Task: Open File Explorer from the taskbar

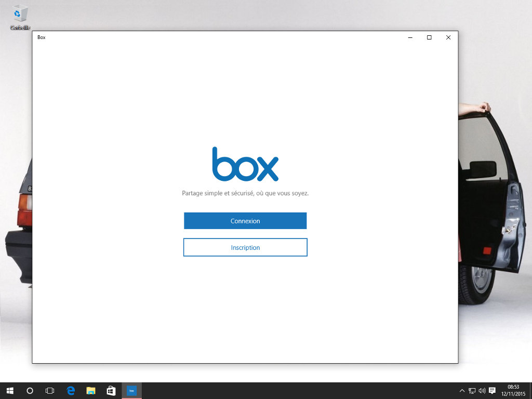Action: click(x=91, y=391)
